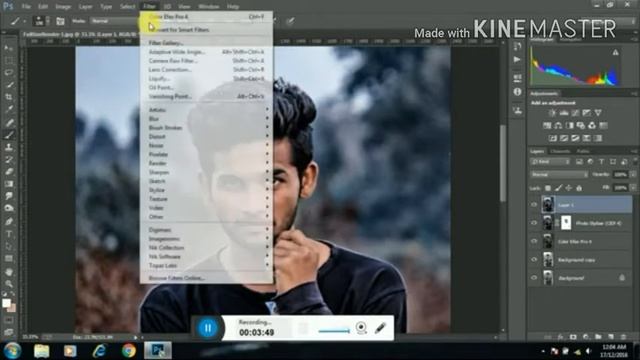Add an Invert adjustment
Image resolution: width=640 pixels, height=360 pixels.
coord(553,138)
